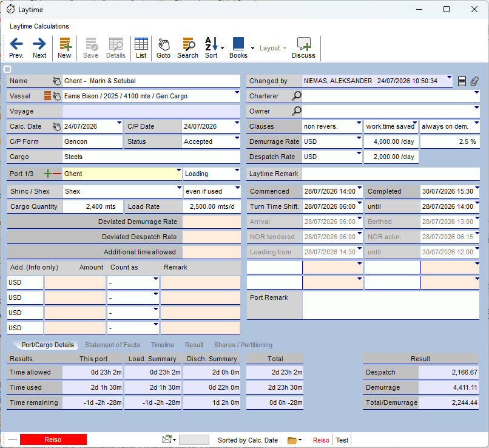The width and height of the screenshot is (489, 448).
Task: Switch to the Timeline tab
Action: [x=163, y=345]
